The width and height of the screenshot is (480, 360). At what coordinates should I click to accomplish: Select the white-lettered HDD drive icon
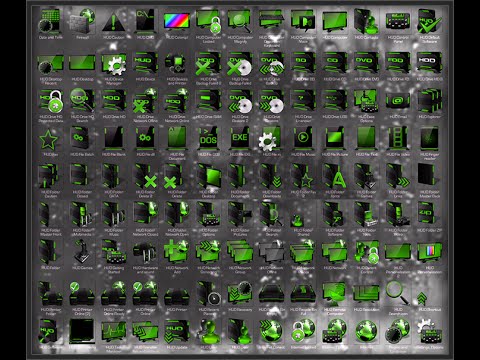pos(429,63)
